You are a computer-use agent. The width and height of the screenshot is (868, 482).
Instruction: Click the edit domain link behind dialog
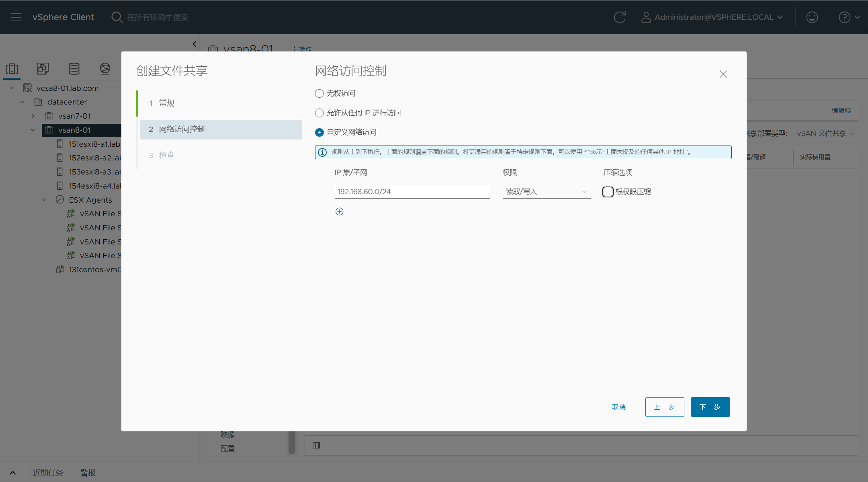tap(841, 110)
